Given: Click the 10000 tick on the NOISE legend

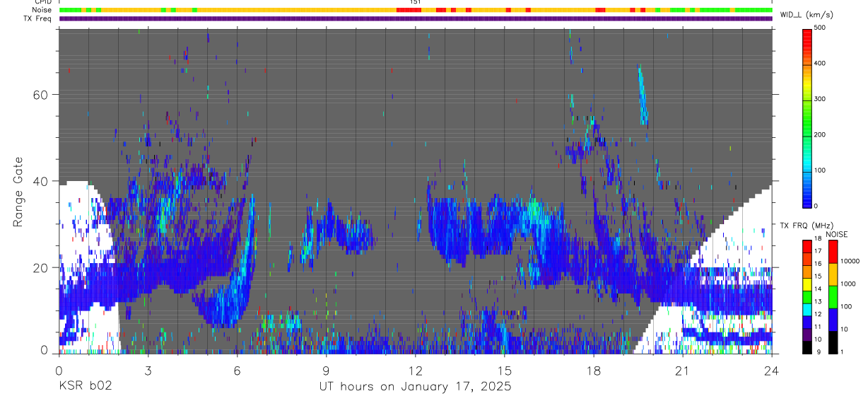Looking at the screenshot, I should (x=850, y=261).
